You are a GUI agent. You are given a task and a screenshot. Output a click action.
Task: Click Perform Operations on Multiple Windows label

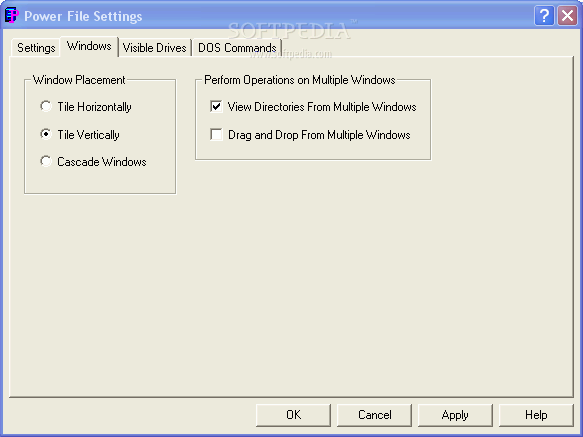coord(300,80)
